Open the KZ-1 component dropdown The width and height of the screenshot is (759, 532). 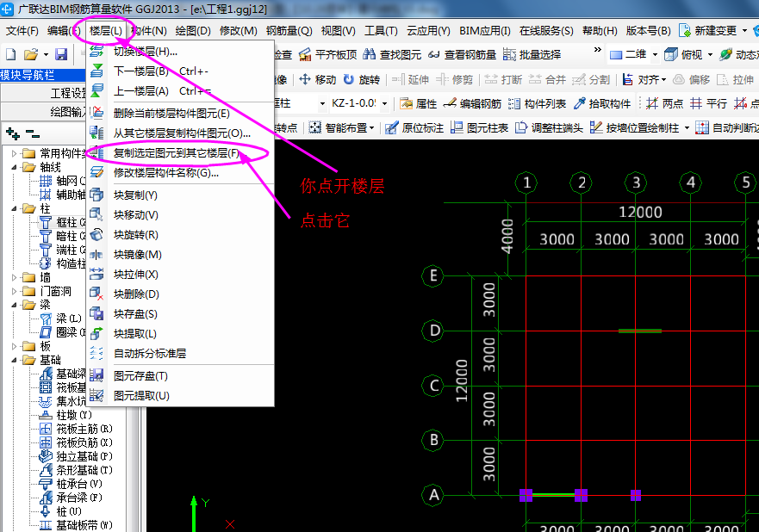[x=385, y=103]
